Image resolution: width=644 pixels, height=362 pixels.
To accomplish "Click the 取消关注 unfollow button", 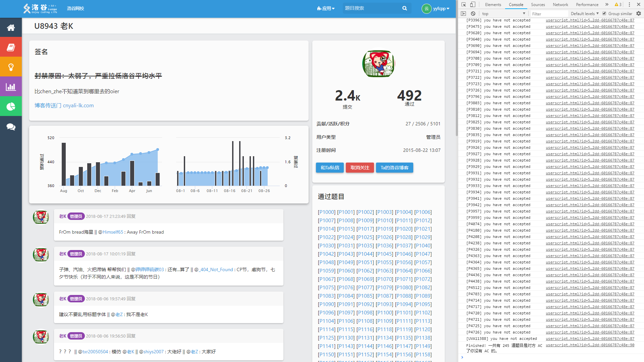I will [x=360, y=168].
